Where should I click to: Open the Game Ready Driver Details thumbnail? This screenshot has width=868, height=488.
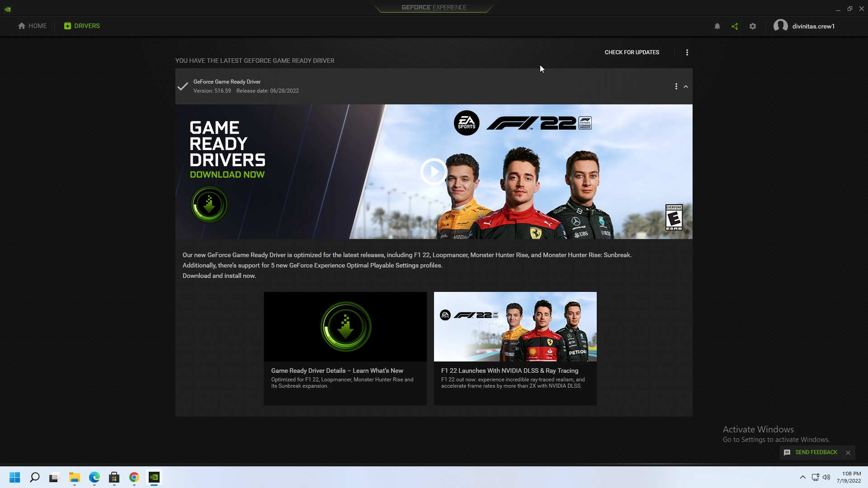(345, 327)
